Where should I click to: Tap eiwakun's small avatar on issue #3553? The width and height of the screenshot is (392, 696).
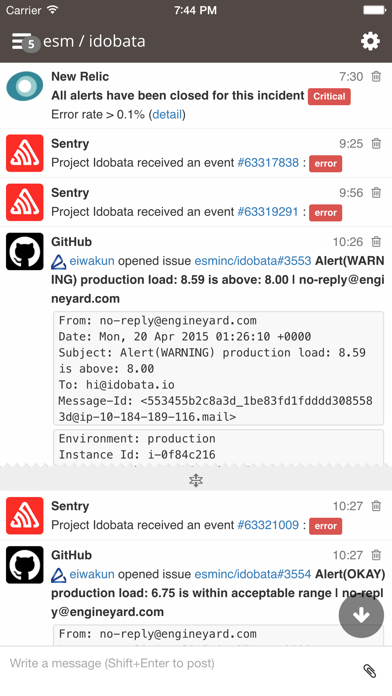[x=59, y=261]
